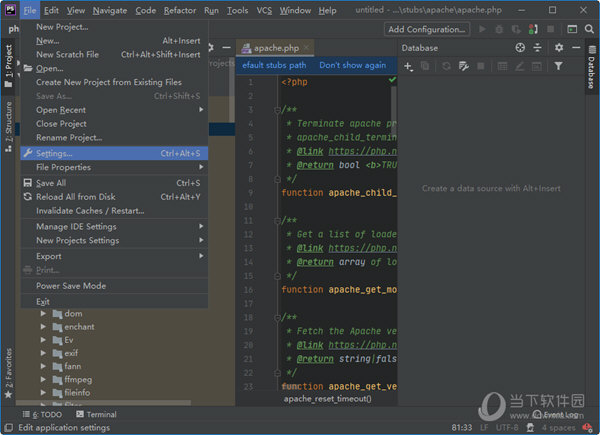The height and width of the screenshot is (435, 600).
Task: Open the Favorites tool window tab
Action: (8, 373)
